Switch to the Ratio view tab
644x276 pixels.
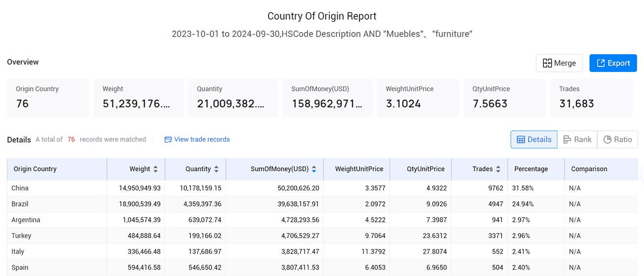(x=617, y=139)
